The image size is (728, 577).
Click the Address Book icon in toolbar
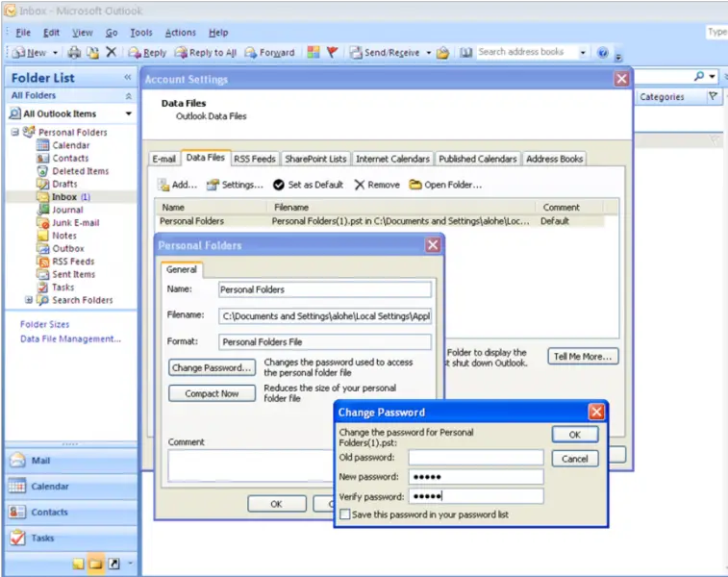(x=465, y=53)
